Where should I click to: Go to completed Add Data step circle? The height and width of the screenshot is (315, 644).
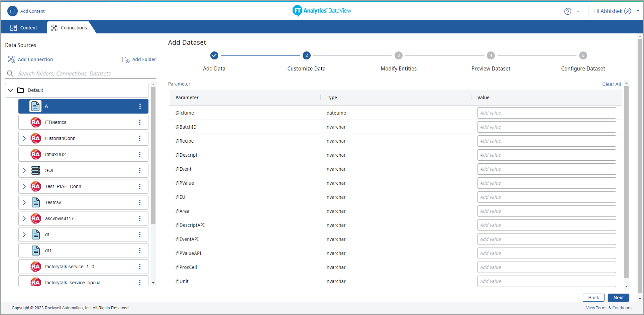click(214, 55)
